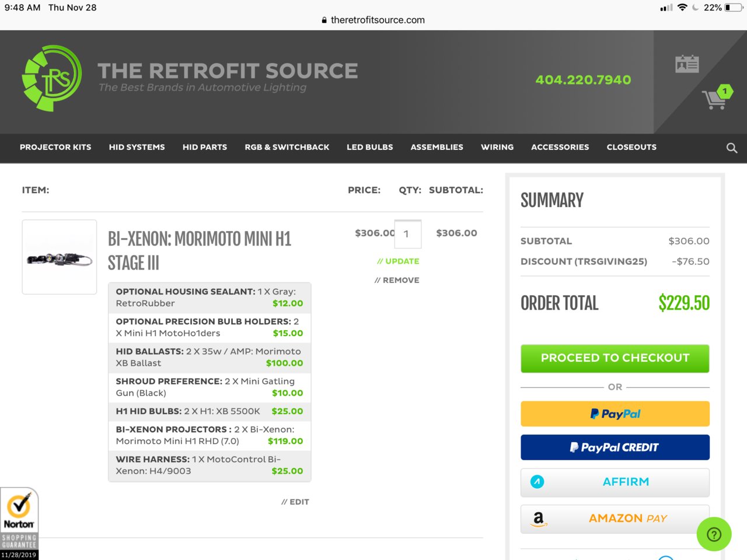Click the HID Ballasts option row

(x=210, y=357)
